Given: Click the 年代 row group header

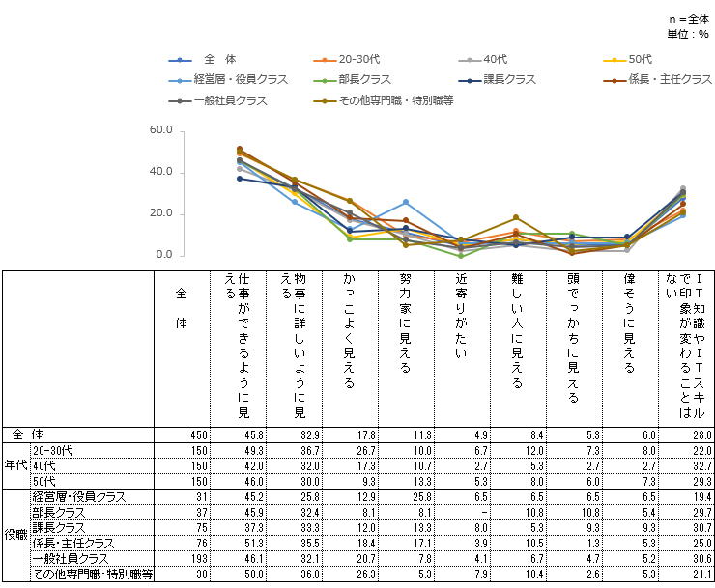Looking at the screenshot, I should [15, 464].
